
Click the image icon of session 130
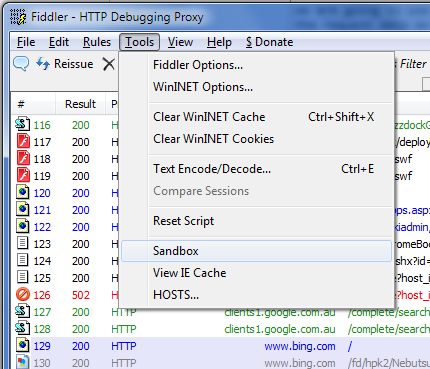[x=23, y=362]
